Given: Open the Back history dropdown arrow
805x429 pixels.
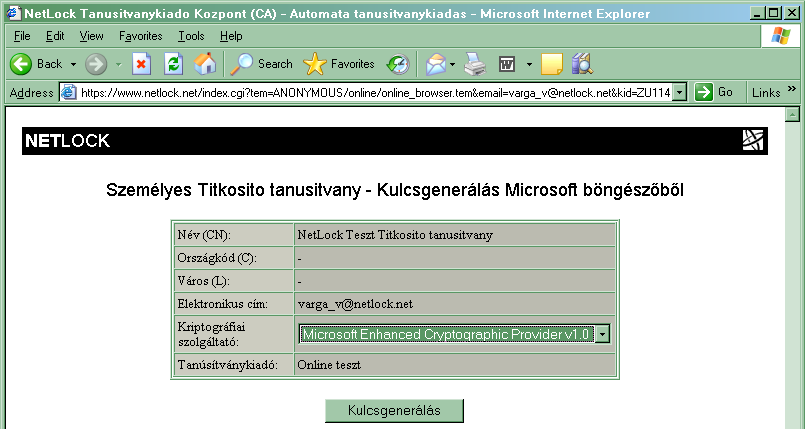Looking at the screenshot, I should tap(73, 65).
